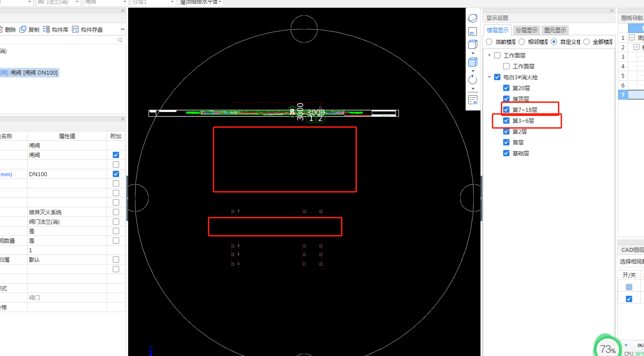Image resolution: width=644 pixels, height=356 pixels.
Task: Expand more toolbar items double-arrow button
Action: tap(122, 29)
